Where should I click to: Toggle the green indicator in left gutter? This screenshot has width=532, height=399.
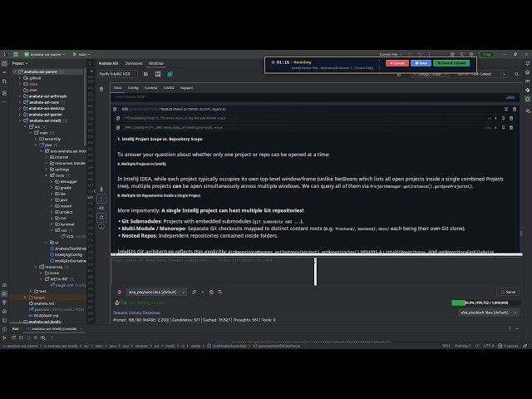pyautogui.click(x=101, y=190)
